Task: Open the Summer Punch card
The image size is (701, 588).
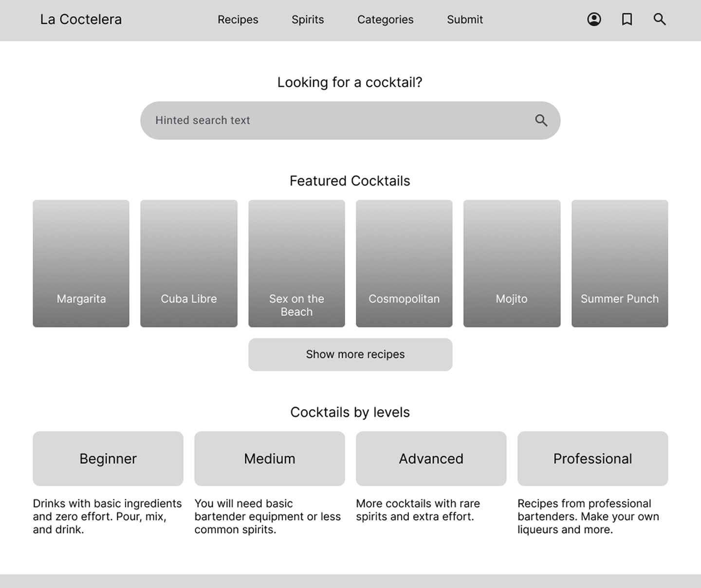Action: [x=620, y=263]
